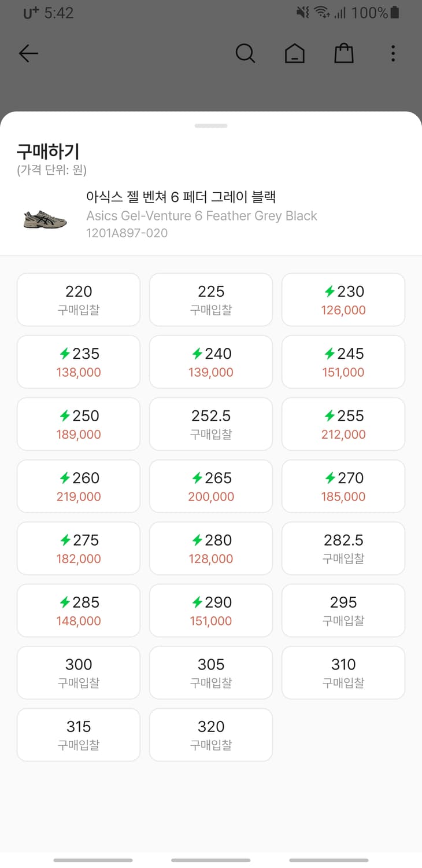Open search with the magnifier icon

[245, 54]
